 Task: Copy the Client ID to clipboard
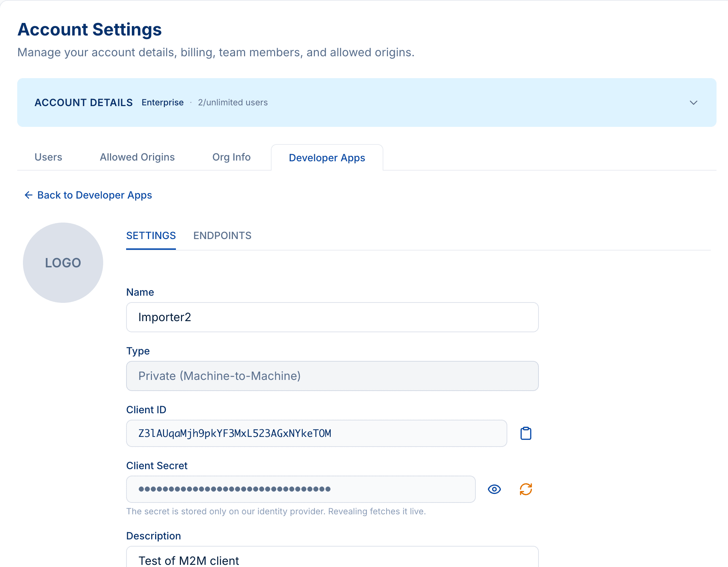pyautogui.click(x=526, y=433)
